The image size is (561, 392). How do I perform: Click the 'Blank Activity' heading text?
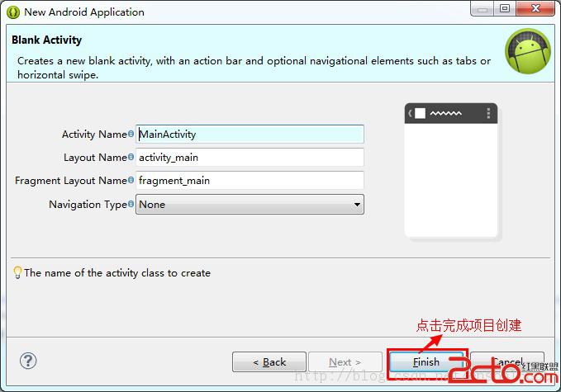coord(46,40)
